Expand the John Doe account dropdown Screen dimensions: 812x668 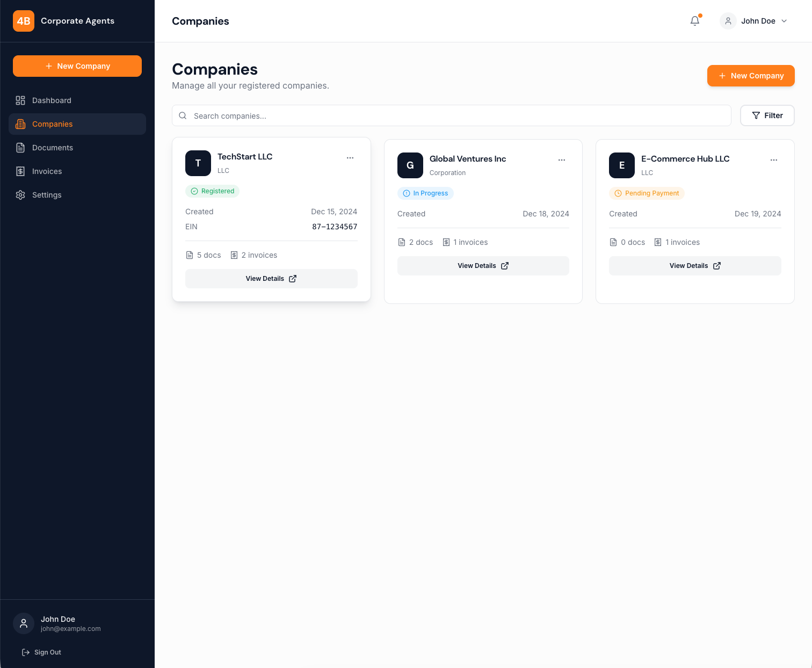[x=754, y=21]
